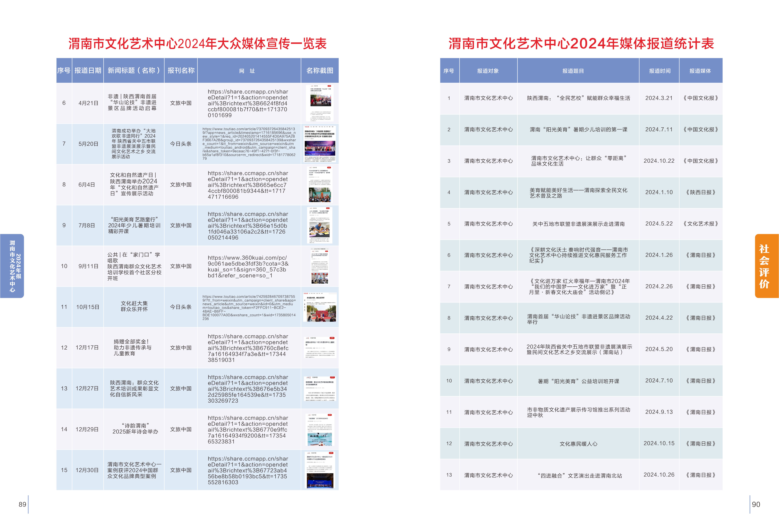Click the 名称截图 column header

tap(320, 70)
